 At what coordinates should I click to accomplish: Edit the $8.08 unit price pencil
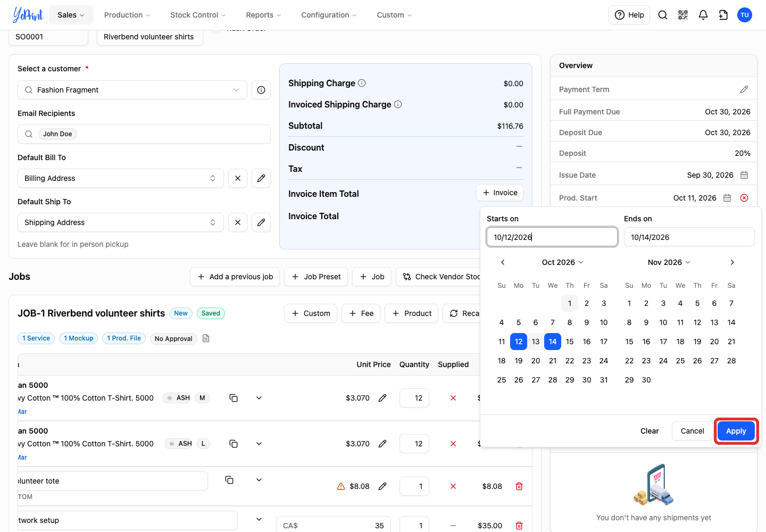tap(382, 486)
